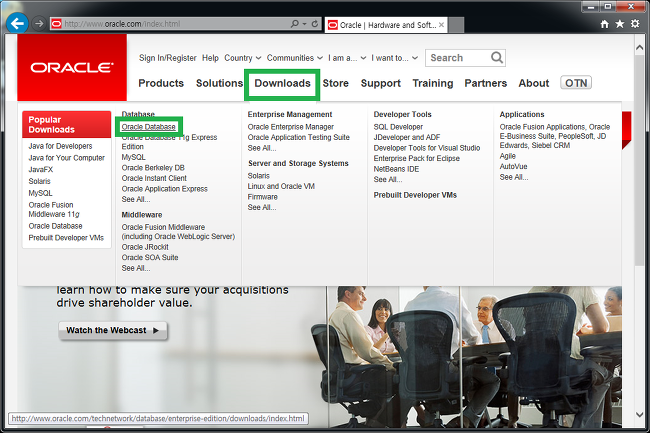Open the Support menu
The height and width of the screenshot is (433, 650).
(381, 83)
